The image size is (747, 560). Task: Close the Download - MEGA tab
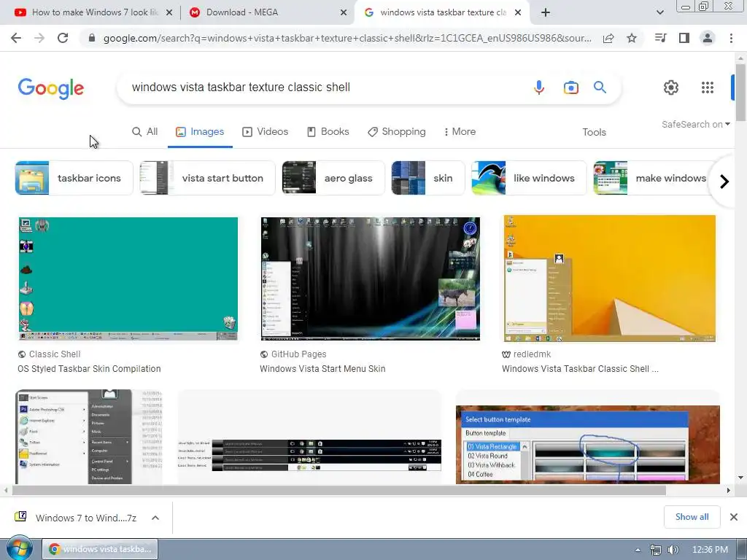coord(344,13)
